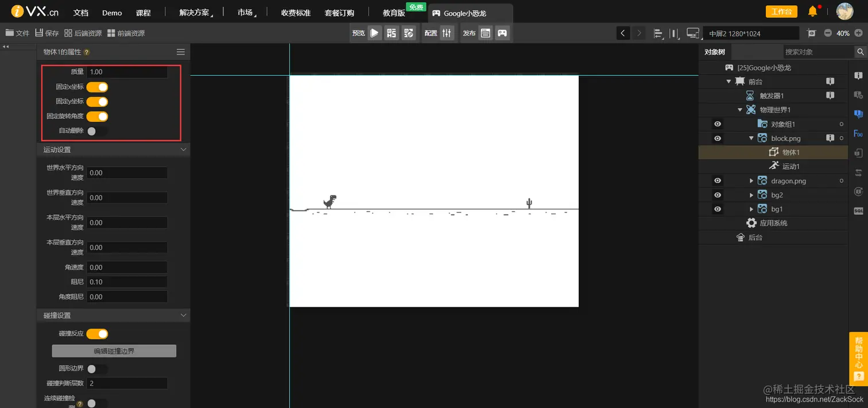The width and height of the screenshot is (868, 408).
Task: Click the 质量 input field
Action: (x=127, y=72)
